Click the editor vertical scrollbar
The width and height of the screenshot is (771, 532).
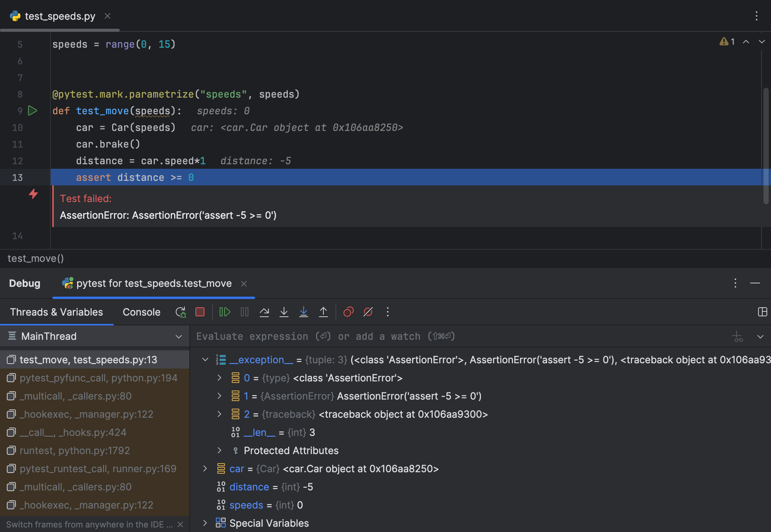766,146
